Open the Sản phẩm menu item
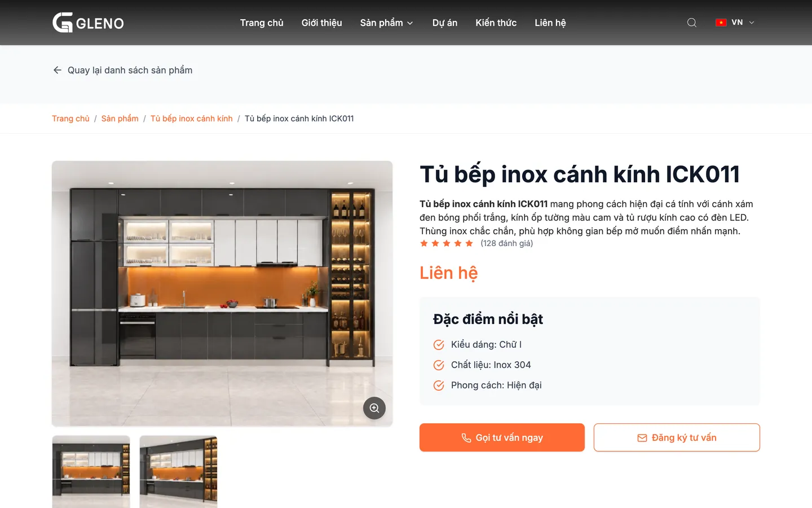The height and width of the screenshot is (508, 812). point(382,23)
